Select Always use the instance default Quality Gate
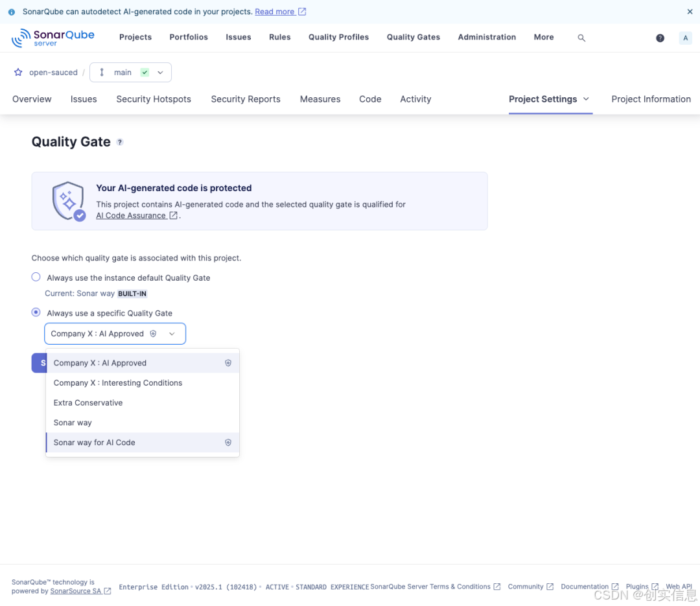The height and width of the screenshot is (606, 700). point(36,277)
